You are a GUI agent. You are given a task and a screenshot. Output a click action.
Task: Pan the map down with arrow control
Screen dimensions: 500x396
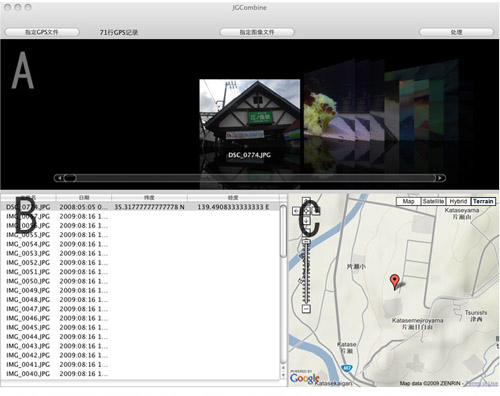[306, 220]
